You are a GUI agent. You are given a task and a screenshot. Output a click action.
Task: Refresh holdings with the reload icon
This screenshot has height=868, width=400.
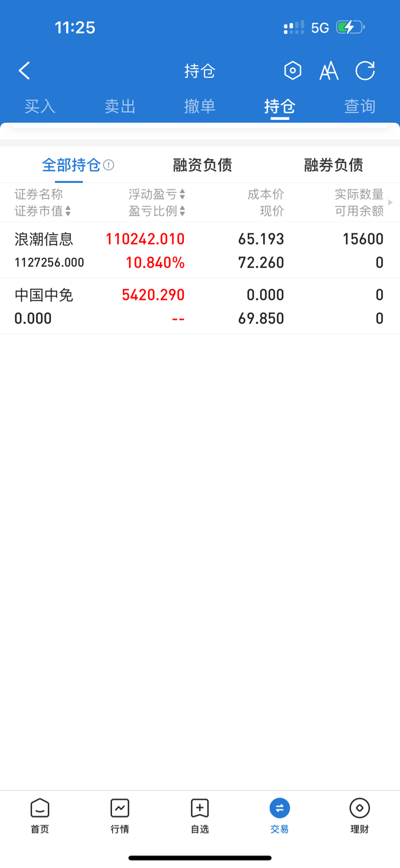coord(365,70)
